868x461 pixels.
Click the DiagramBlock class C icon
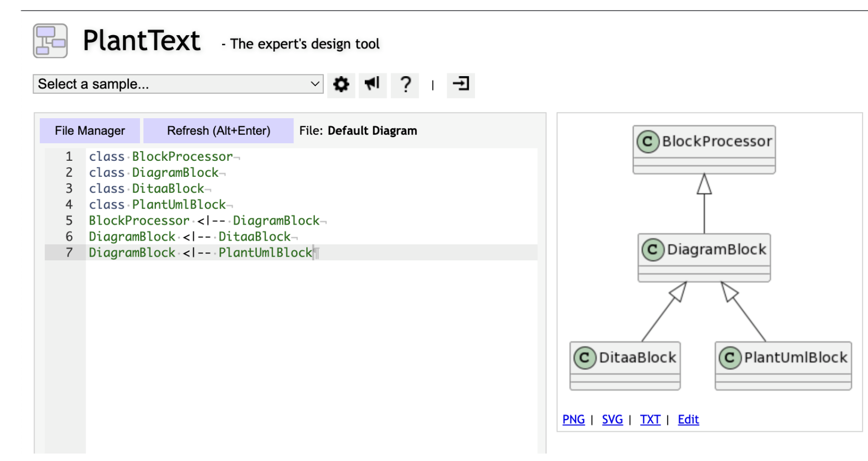pos(652,250)
